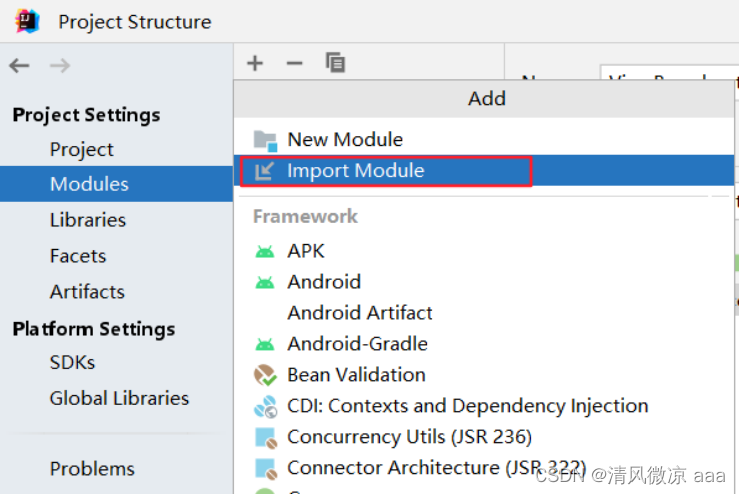
Task: Open Libraries settings page
Action: (x=116, y=220)
